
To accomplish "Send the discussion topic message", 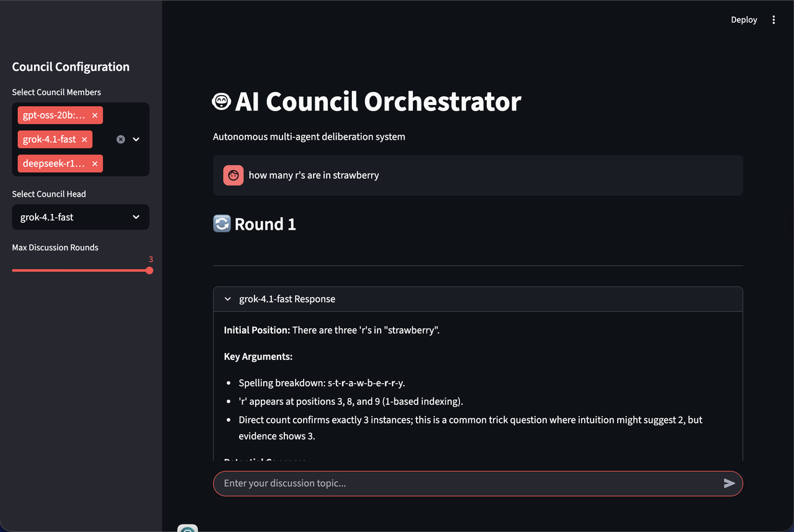I will pos(729,484).
